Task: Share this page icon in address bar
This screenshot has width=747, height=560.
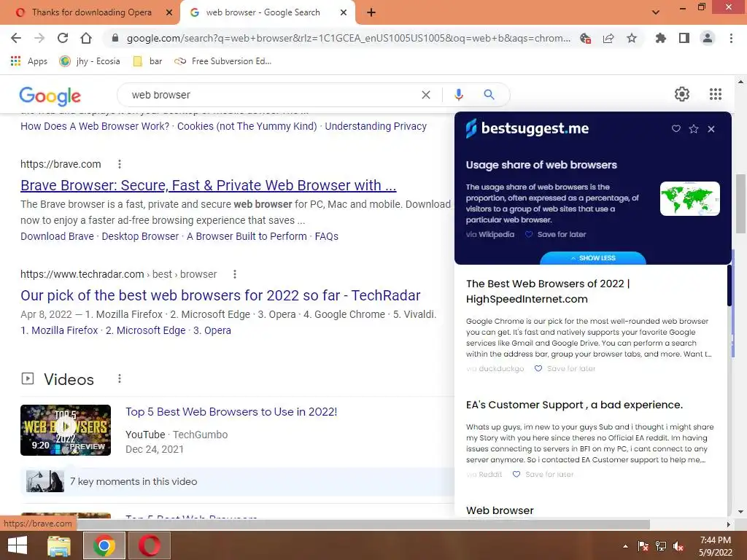Action: pyautogui.click(x=608, y=38)
